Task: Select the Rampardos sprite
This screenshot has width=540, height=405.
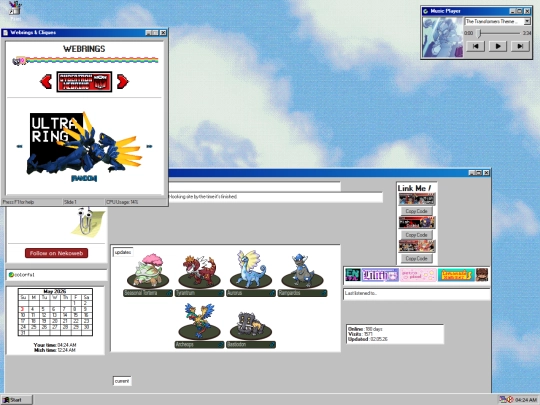Action: [302, 271]
